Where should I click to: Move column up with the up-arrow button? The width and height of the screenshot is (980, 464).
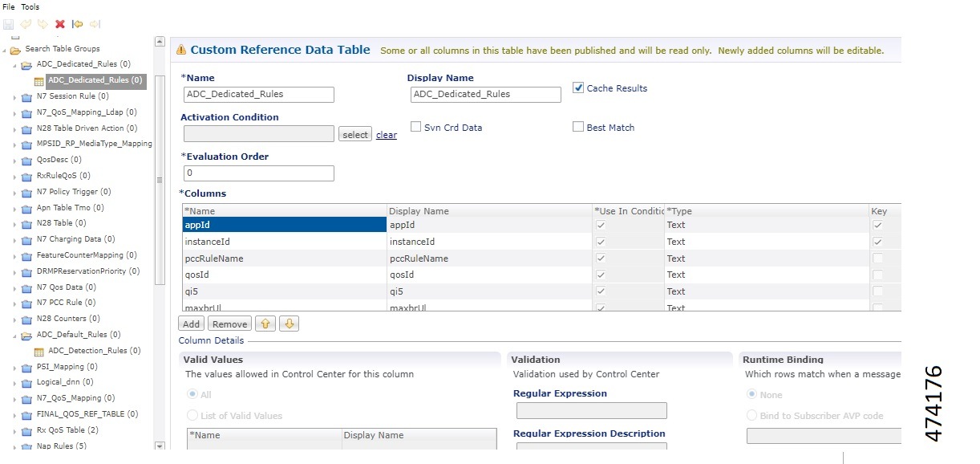[264, 324]
